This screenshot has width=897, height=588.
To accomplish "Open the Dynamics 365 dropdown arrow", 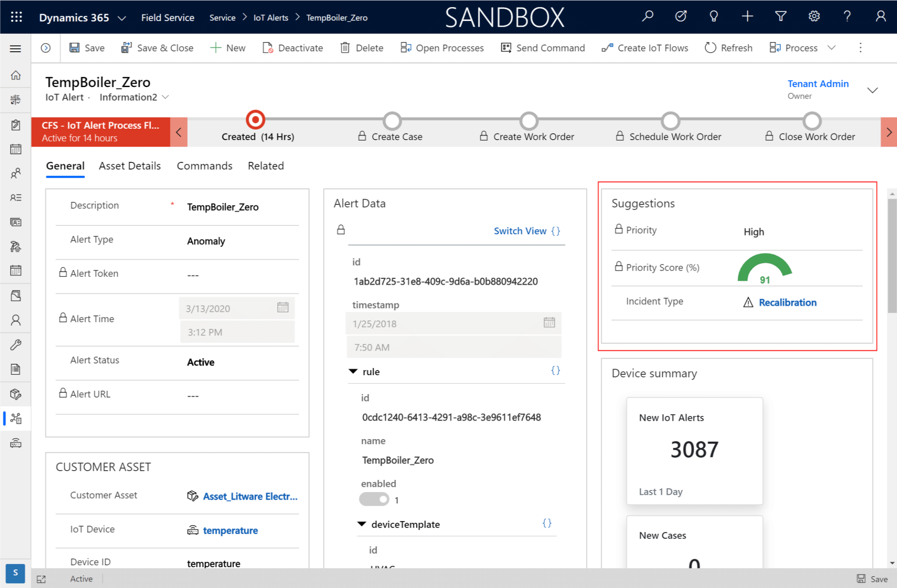I will (x=122, y=18).
